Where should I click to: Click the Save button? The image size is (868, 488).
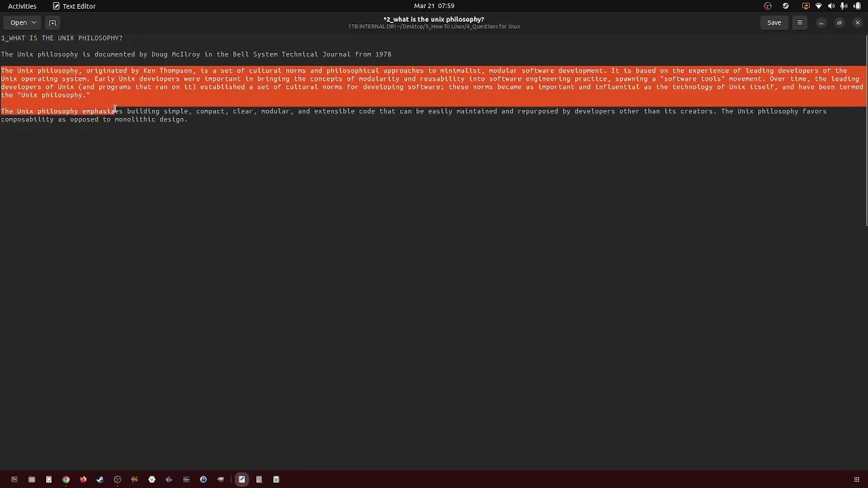point(774,22)
